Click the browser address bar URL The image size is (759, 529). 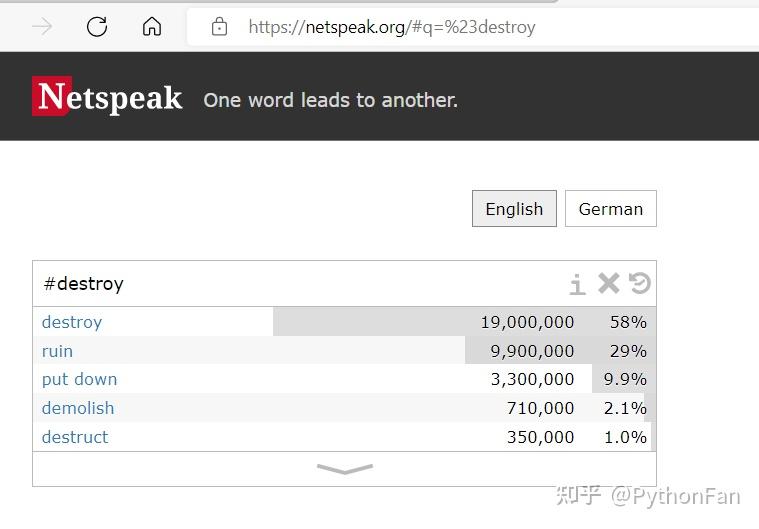[x=392, y=27]
